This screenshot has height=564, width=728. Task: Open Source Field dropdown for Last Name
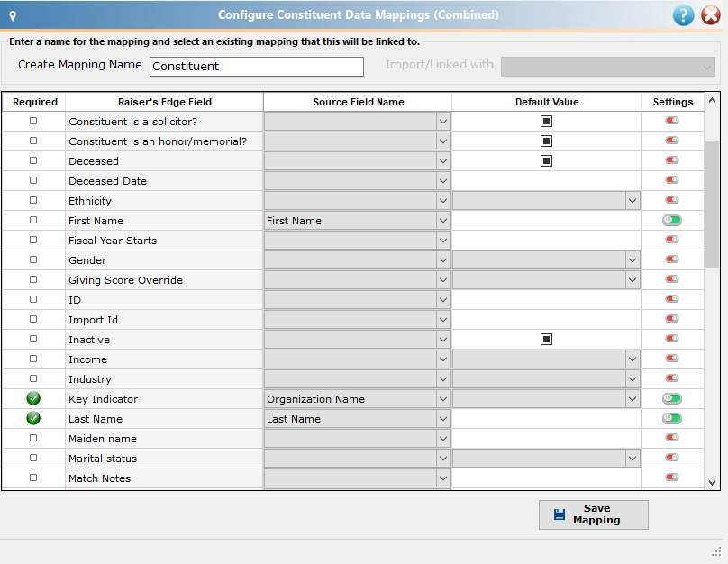pyautogui.click(x=443, y=419)
